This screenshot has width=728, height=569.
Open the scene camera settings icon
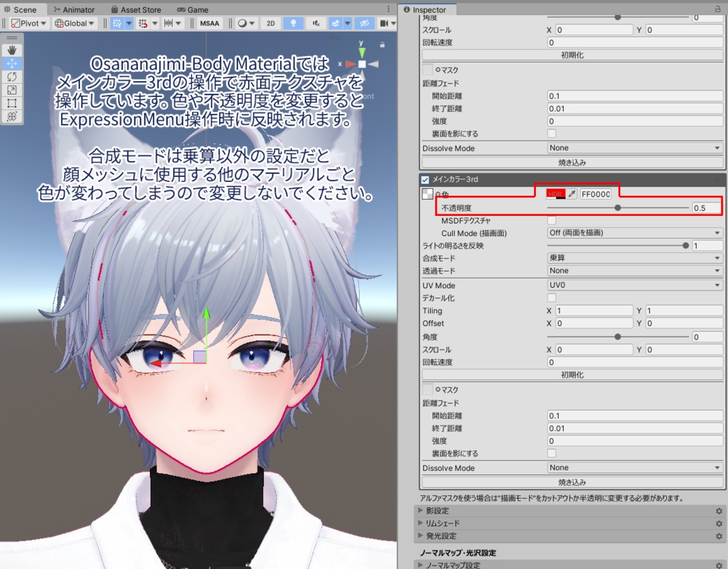point(383,23)
